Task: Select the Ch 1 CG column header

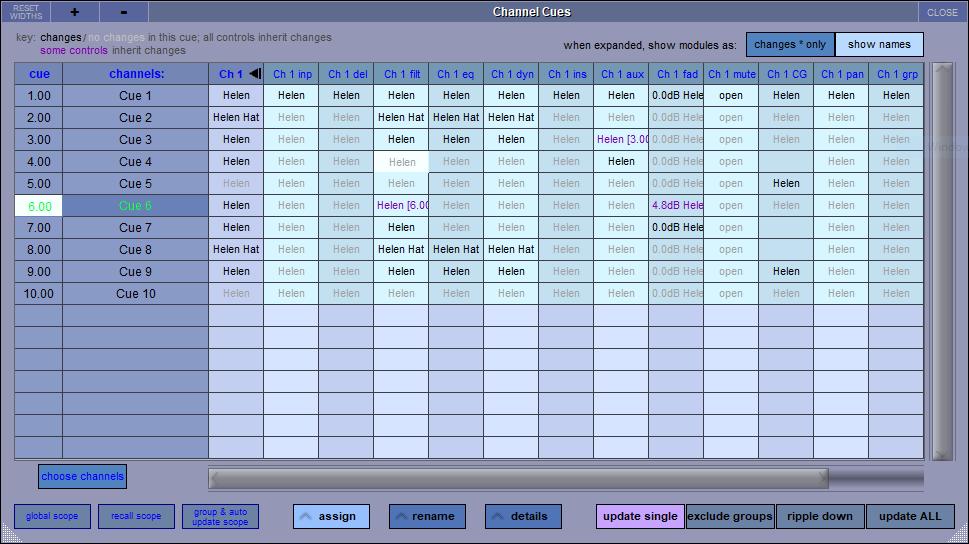Action: point(787,74)
